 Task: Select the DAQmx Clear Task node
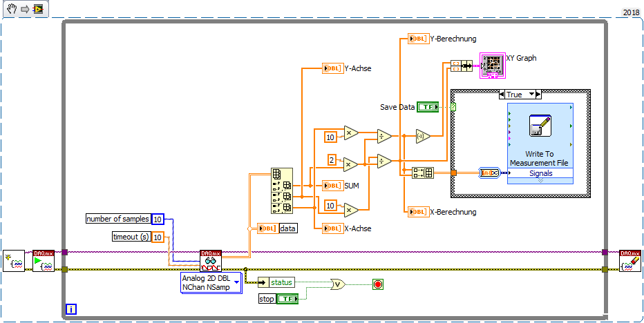point(630,261)
